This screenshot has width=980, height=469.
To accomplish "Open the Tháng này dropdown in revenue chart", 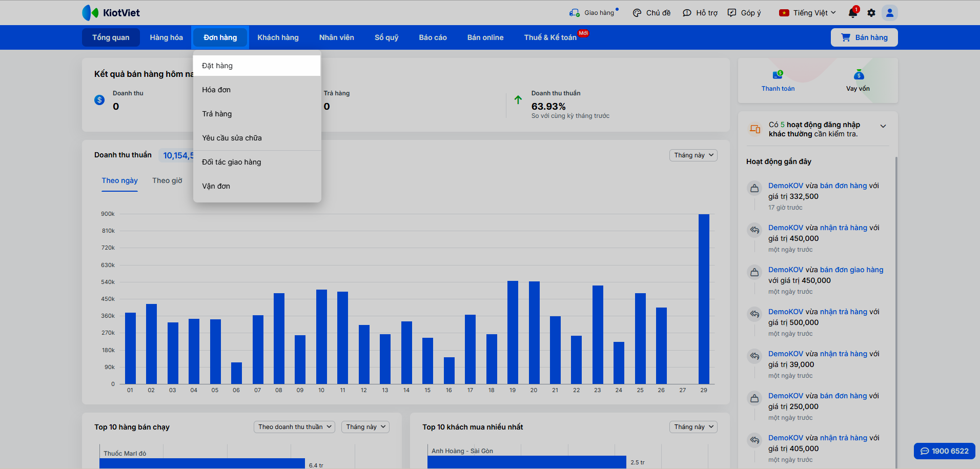I will 693,155.
